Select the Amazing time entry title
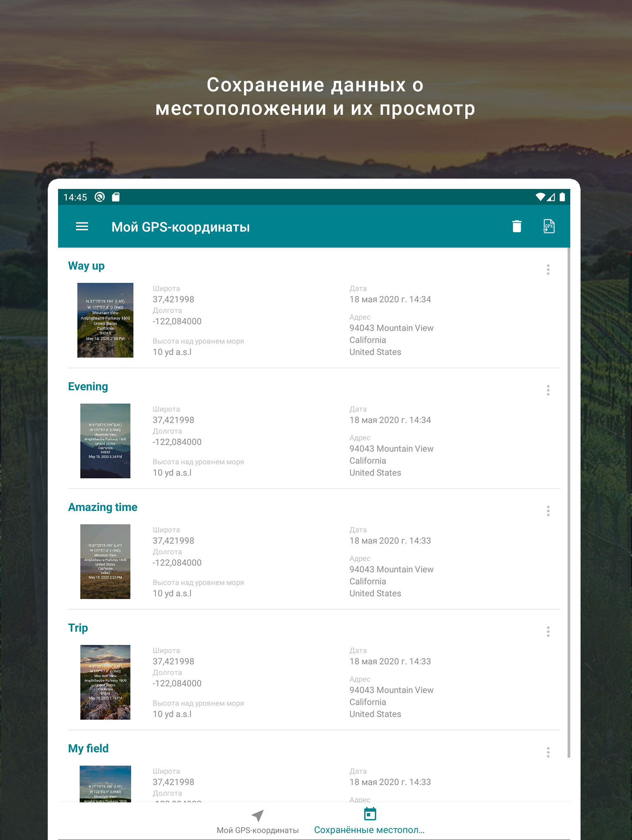Screen dimensions: 632x840 click(103, 507)
